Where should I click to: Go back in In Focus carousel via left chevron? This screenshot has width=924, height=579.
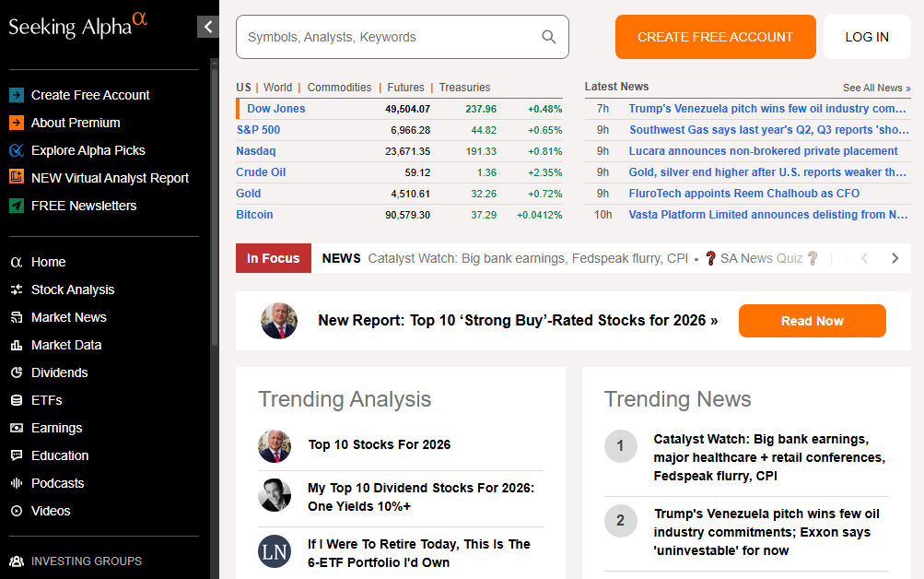coord(864,258)
